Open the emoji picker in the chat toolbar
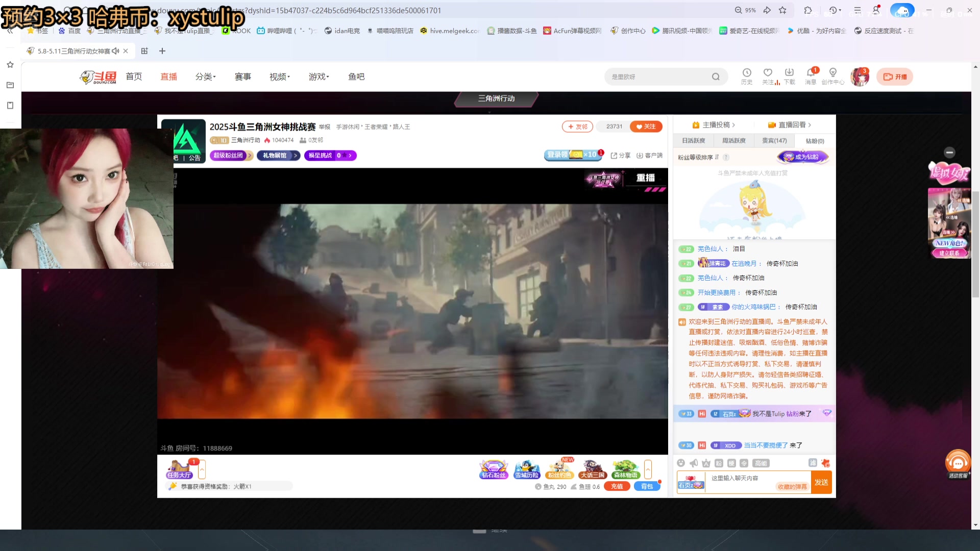 point(681,463)
